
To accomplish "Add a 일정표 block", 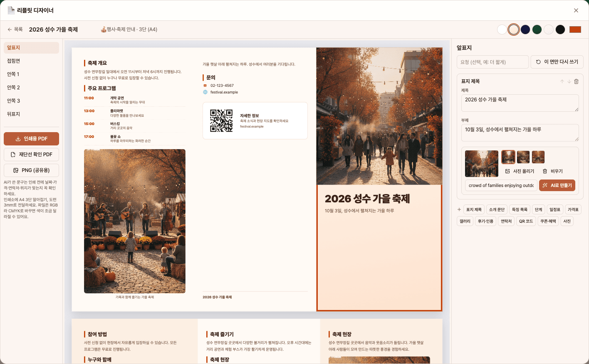I will tap(555, 209).
